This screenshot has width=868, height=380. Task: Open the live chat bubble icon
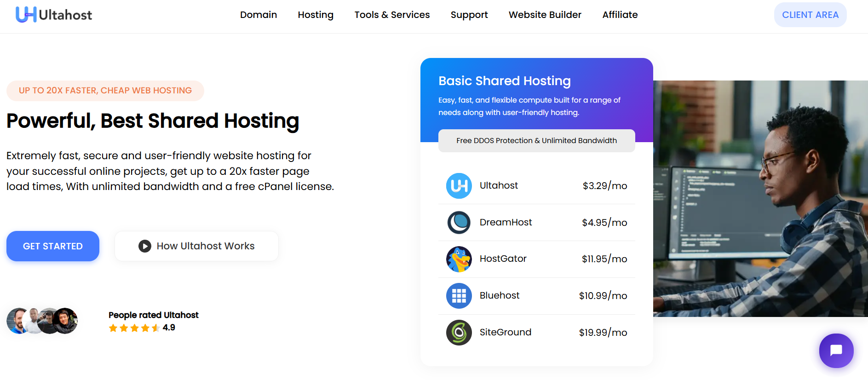pyautogui.click(x=836, y=351)
